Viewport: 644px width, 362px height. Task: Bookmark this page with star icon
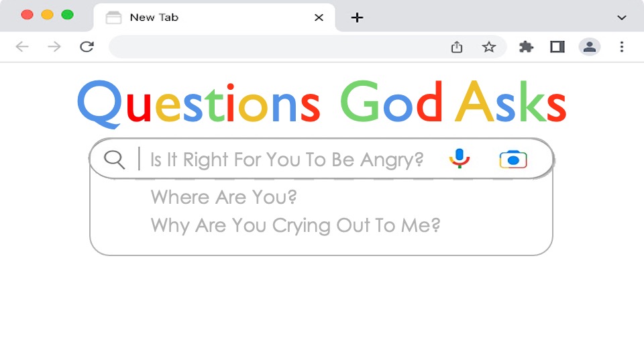click(x=489, y=47)
